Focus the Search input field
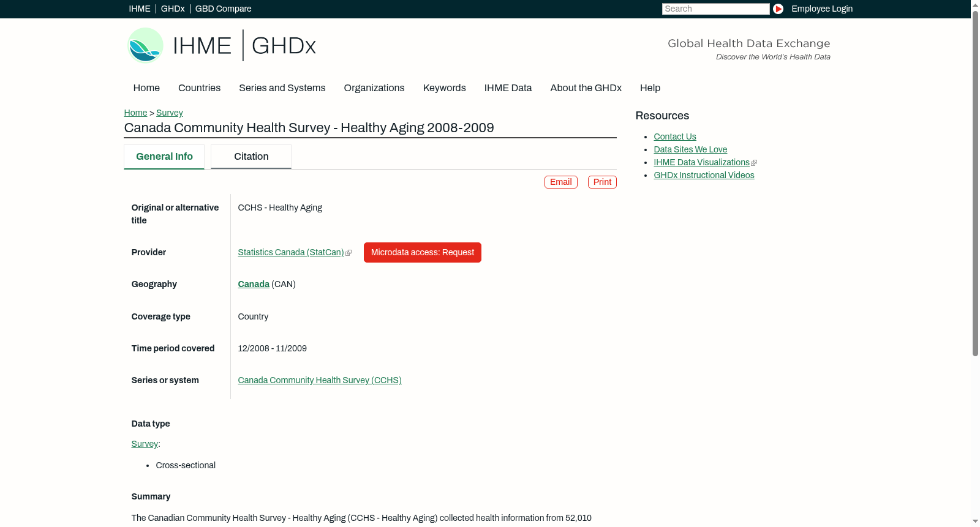 coord(715,9)
